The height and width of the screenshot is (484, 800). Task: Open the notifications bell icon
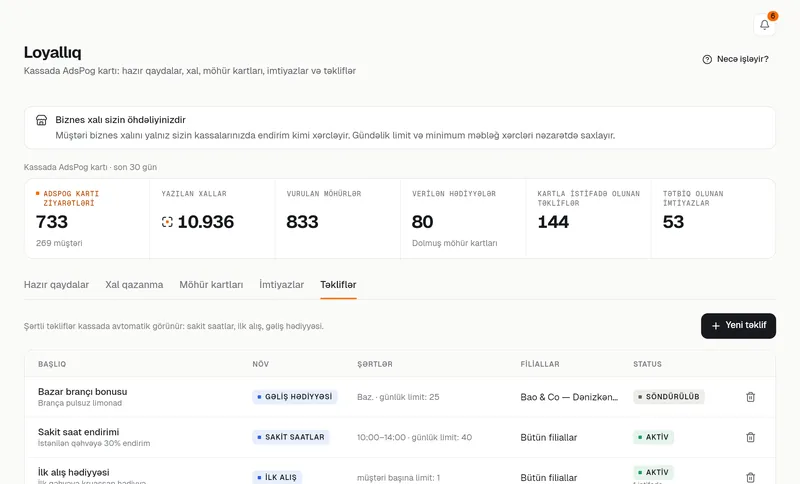764,24
